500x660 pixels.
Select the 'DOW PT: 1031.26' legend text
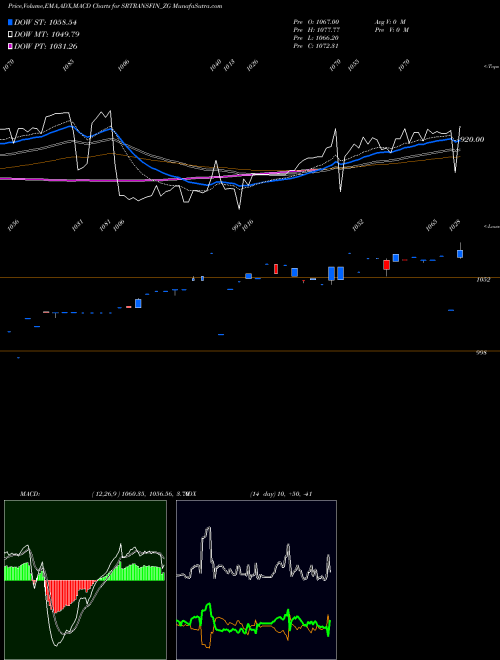(46, 46)
